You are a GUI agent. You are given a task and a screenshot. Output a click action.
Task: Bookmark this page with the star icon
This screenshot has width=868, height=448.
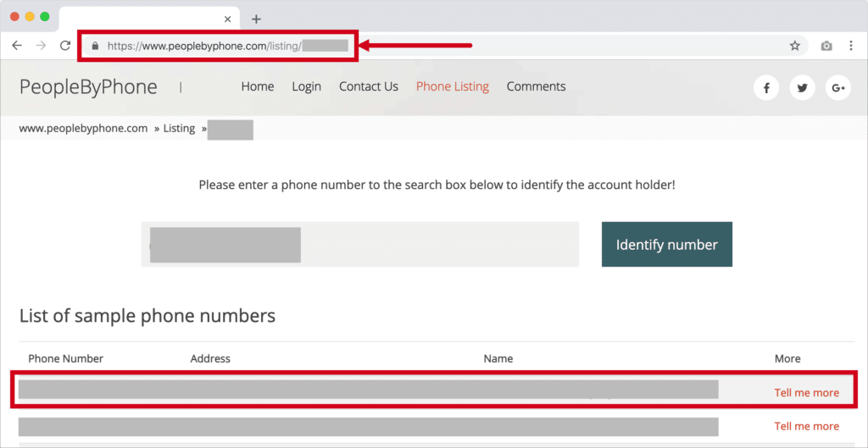click(795, 46)
